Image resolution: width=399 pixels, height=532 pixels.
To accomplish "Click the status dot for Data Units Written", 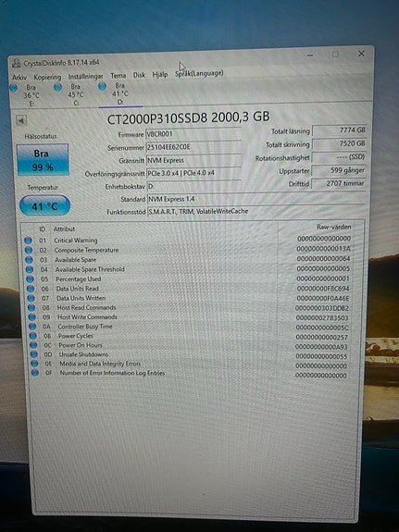I will point(31,298).
